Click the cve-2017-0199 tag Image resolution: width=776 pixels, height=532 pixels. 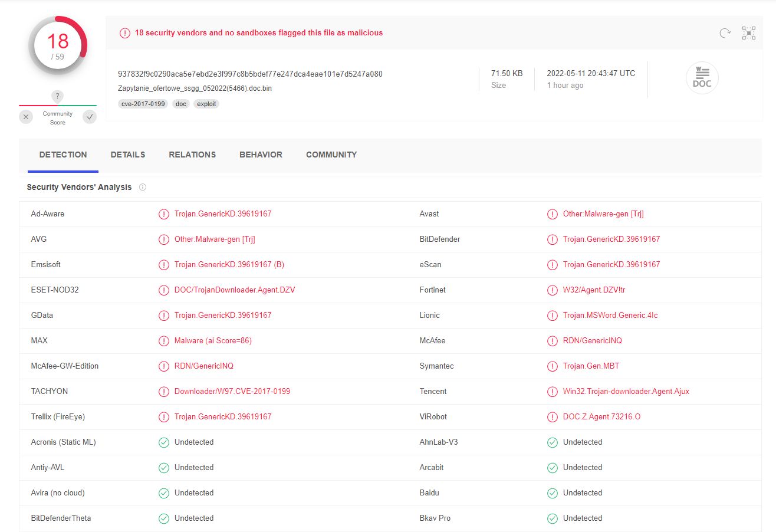click(143, 104)
